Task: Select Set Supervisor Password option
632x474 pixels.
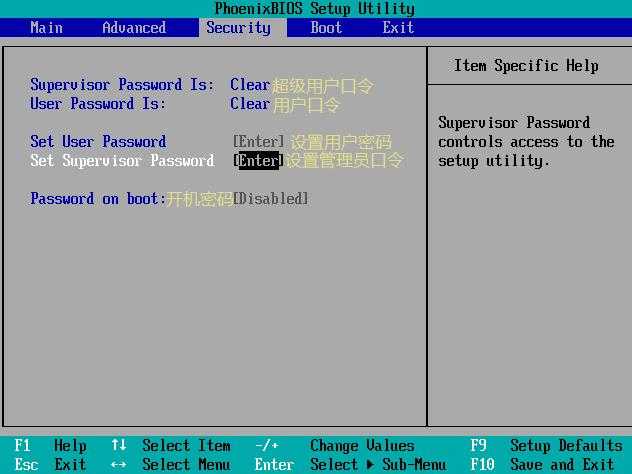Action: point(122,160)
